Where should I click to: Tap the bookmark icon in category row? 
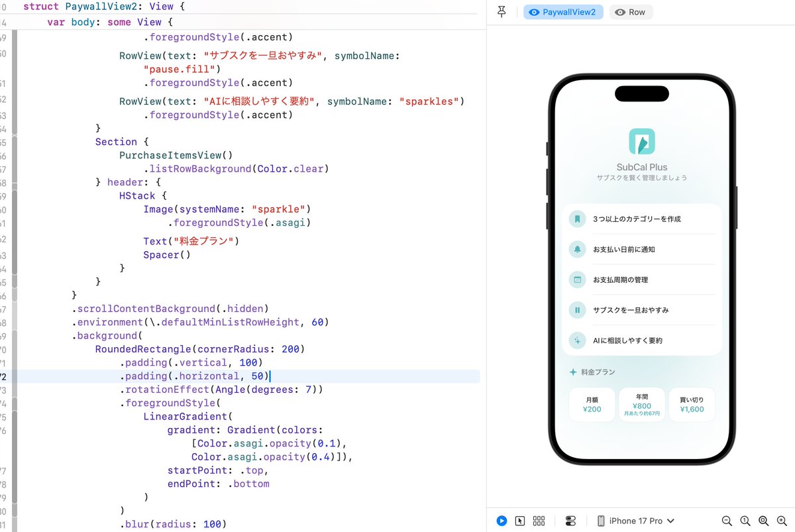pos(577,219)
